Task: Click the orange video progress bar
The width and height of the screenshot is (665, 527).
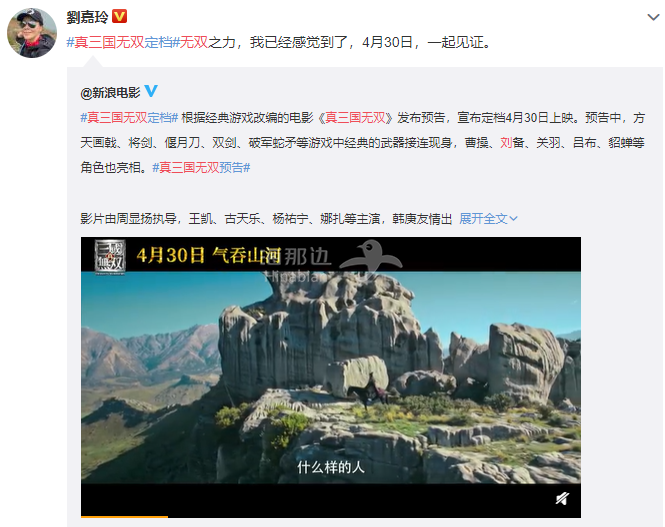Action: (125, 516)
